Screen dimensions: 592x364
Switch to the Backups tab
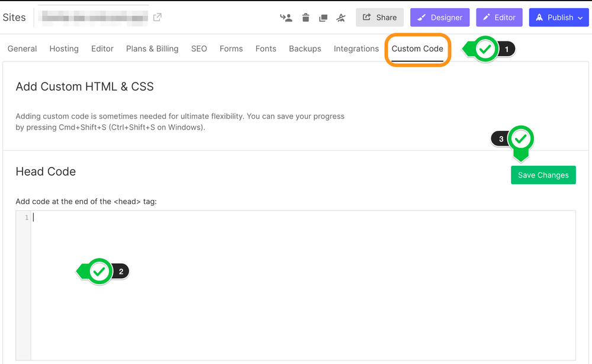[x=305, y=49]
